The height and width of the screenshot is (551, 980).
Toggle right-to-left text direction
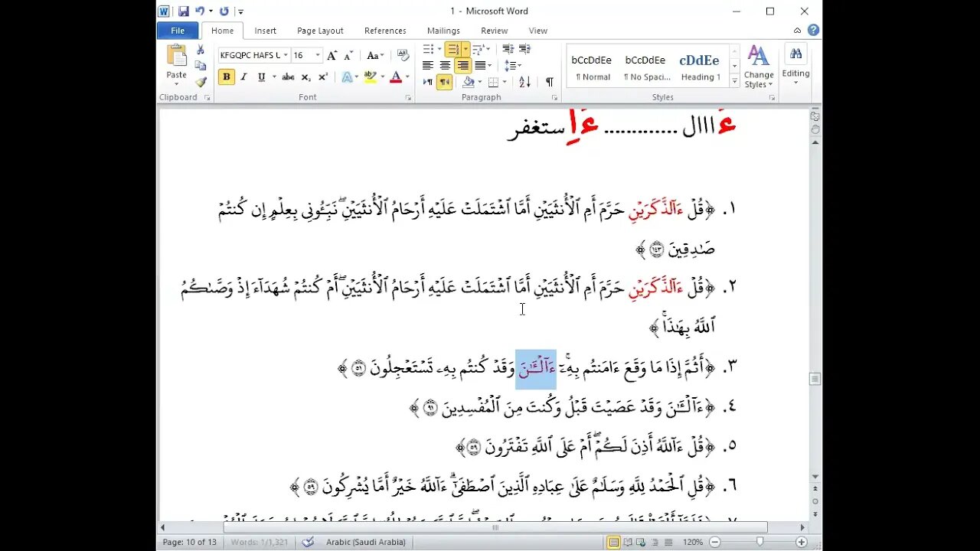click(x=445, y=82)
